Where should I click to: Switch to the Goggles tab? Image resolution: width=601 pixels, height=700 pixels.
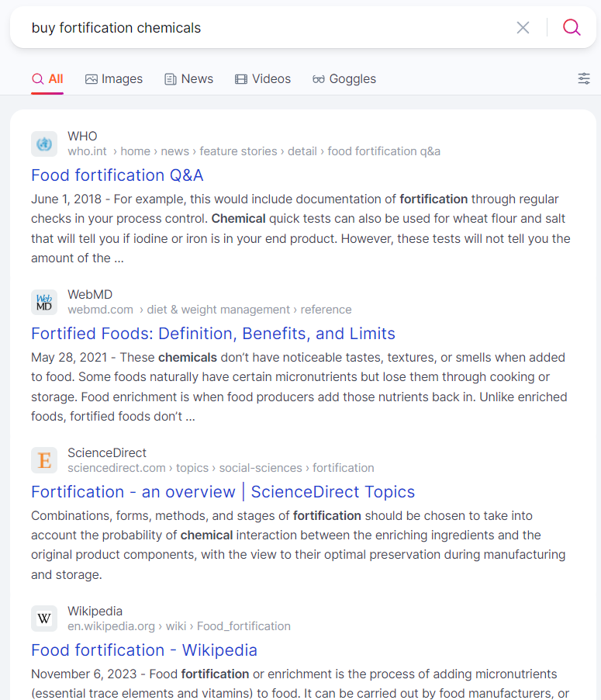344,79
